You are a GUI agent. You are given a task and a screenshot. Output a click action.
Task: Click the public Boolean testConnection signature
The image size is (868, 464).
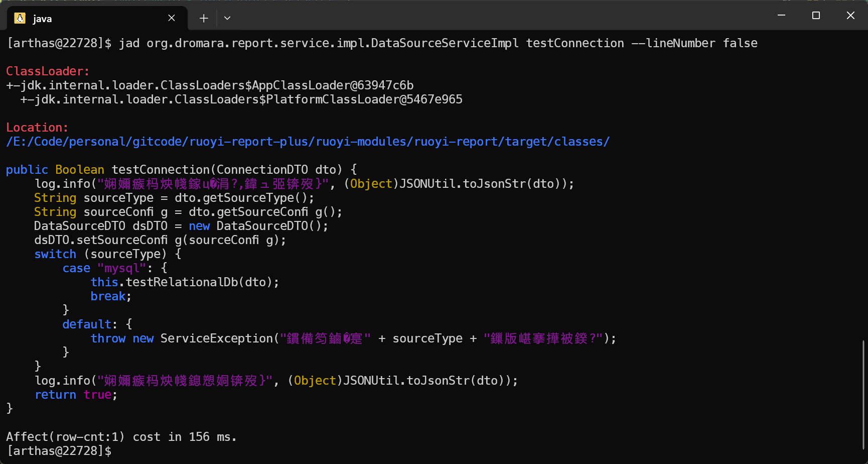tap(182, 170)
